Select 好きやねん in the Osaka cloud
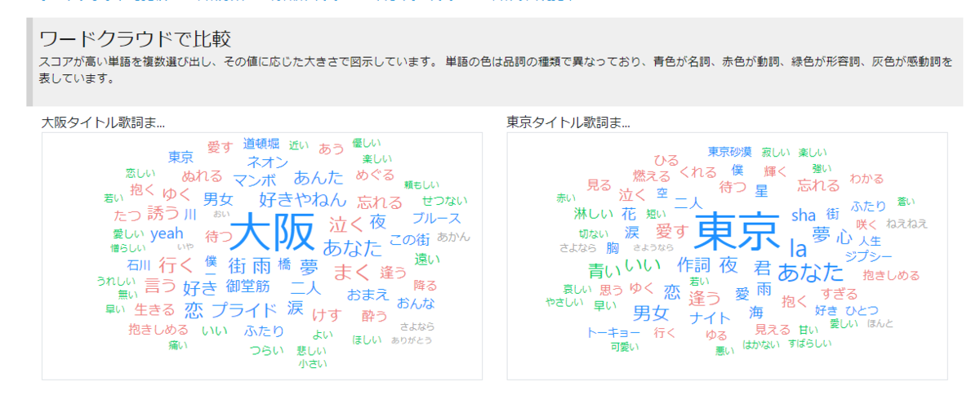Image resolution: width=980 pixels, height=413 pixels. click(x=303, y=198)
